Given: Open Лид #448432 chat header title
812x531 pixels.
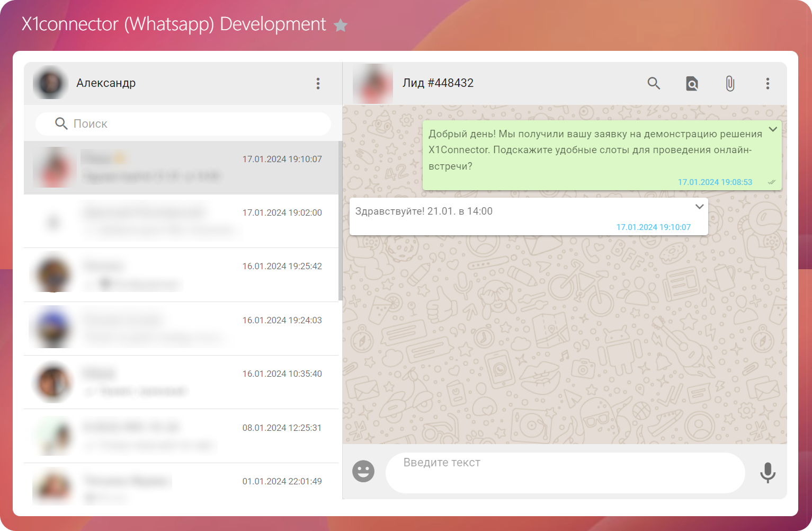Looking at the screenshot, I should click(x=438, y=83).
